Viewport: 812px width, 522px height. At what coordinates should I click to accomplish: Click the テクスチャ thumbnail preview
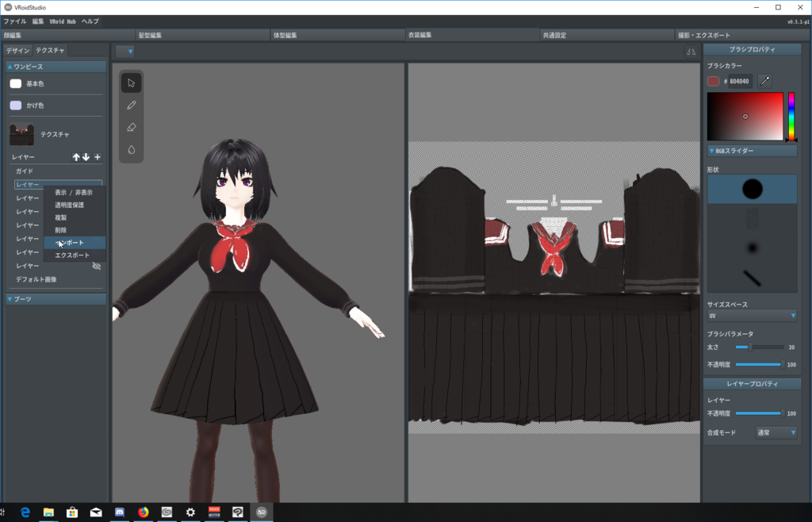pyautogui.click(x=21, y=135)
